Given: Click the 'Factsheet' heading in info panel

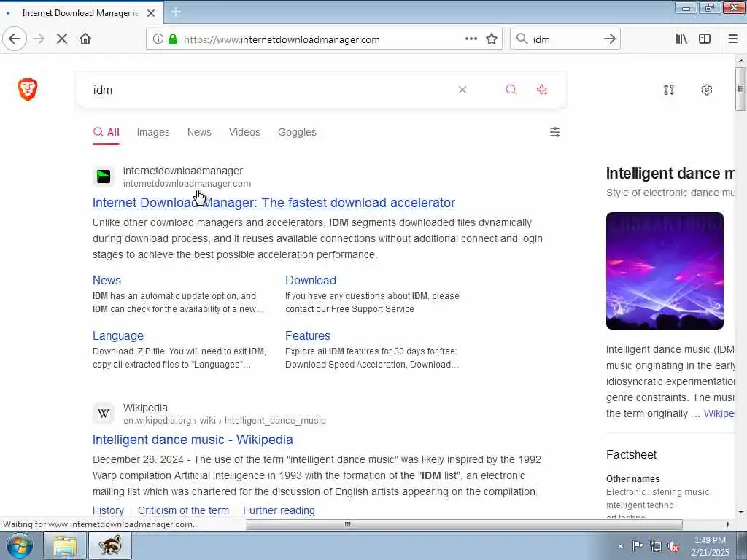Looking at the screenshot, I should point(631,454).
